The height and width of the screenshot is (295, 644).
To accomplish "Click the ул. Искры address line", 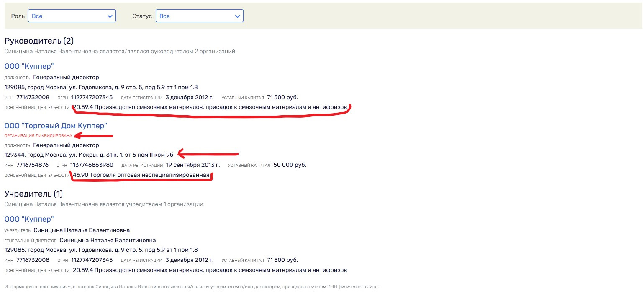I will click(x=89, y=155).
